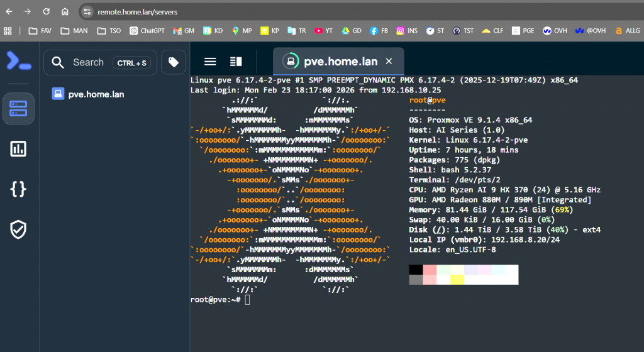Close the pve.home.lan terminal tab
The width and height of the screenshot is (644, 352).
pos(389,61)
